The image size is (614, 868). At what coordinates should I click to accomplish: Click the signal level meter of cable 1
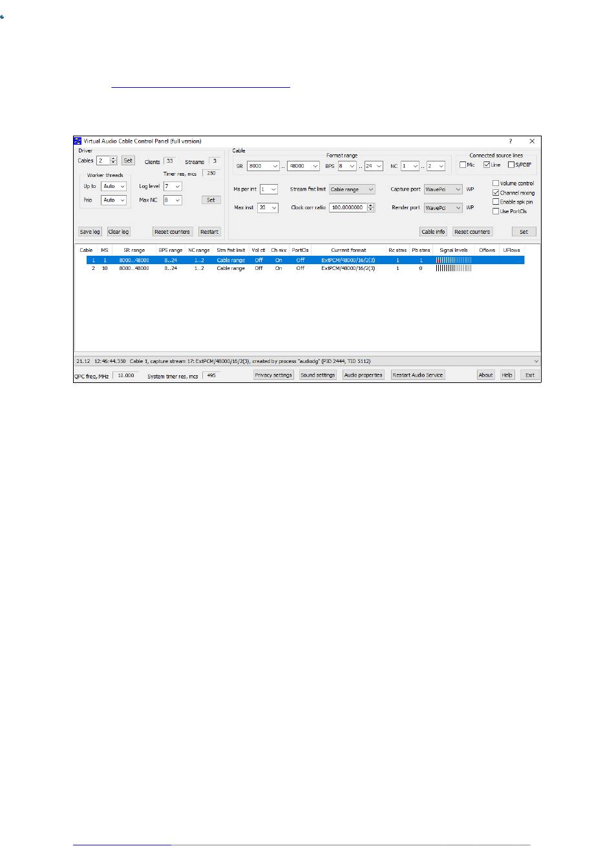click(454, 260)
